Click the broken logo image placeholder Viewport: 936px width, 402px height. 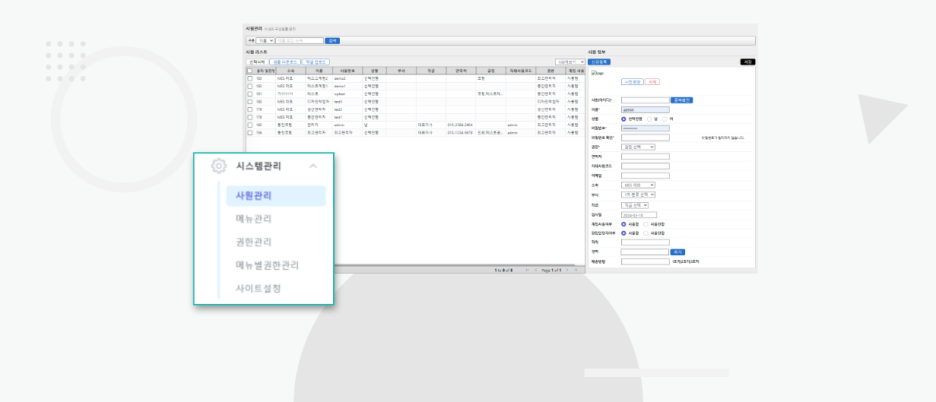(x=596, y=73)
